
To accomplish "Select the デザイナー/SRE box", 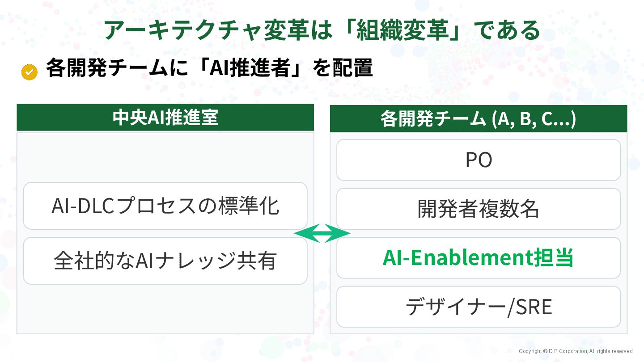I will point(478,307).
